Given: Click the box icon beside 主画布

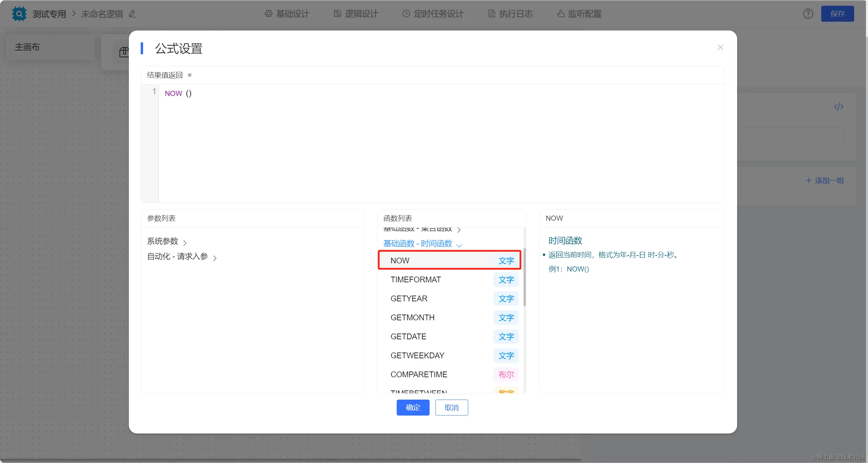Looking at the screenshot, I should point(124,52).
